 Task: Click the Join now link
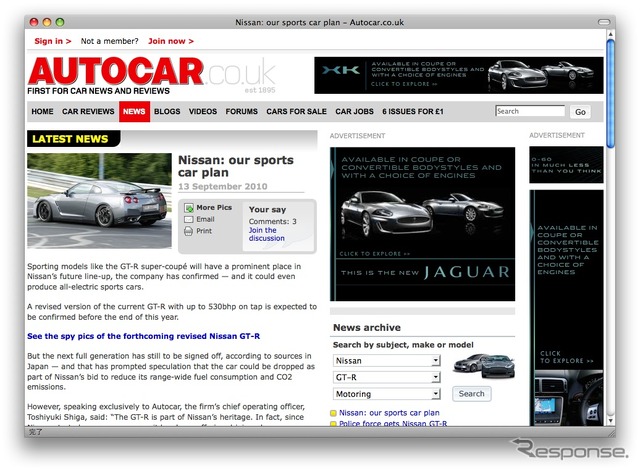pyautogui.click(x=171, y=41)
